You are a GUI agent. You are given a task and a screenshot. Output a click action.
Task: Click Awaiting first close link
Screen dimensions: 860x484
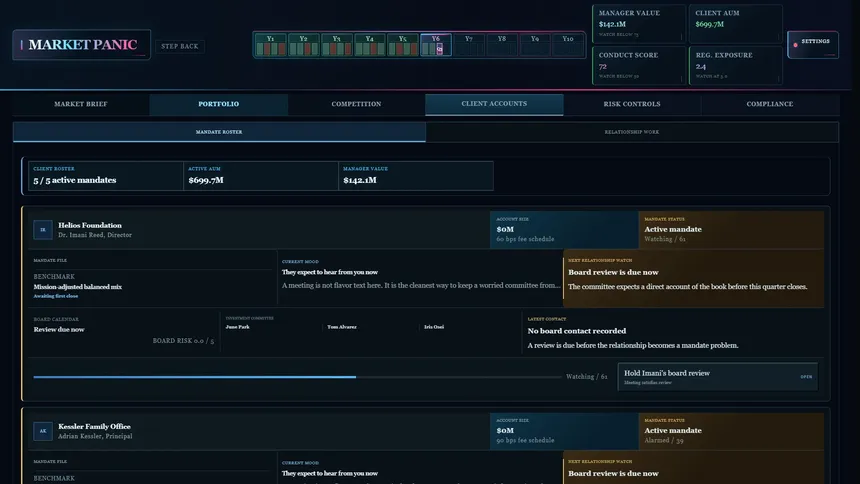[x=55, y=296]
